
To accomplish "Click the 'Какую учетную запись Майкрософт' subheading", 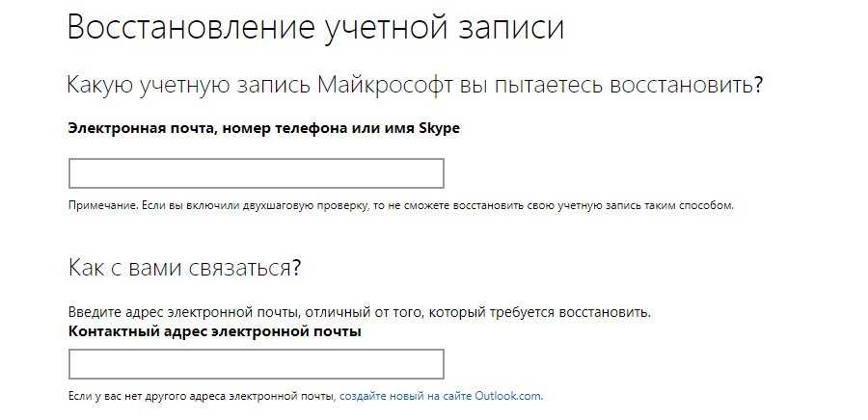I will 415,85.
